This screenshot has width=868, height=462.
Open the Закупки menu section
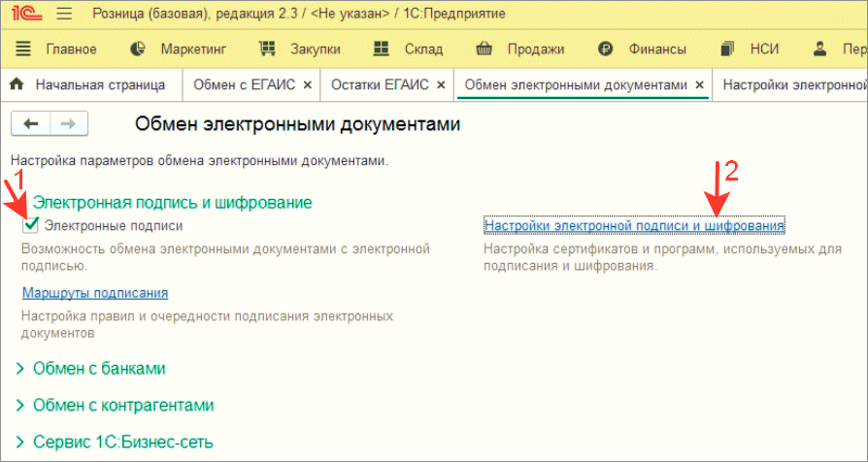[x=317, y=49]
